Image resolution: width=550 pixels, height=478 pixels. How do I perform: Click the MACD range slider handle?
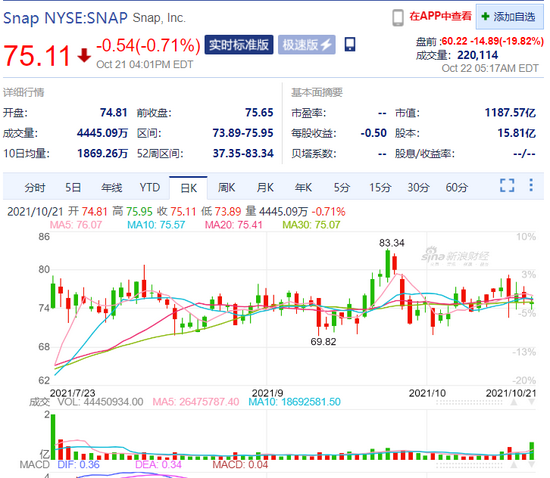[469, 465]
